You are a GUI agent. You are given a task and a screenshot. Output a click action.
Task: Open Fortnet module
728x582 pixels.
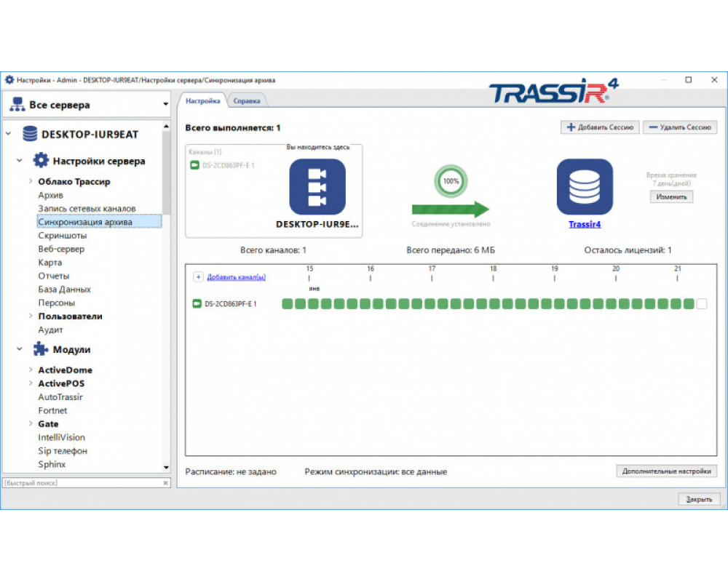tap(52, 410)
